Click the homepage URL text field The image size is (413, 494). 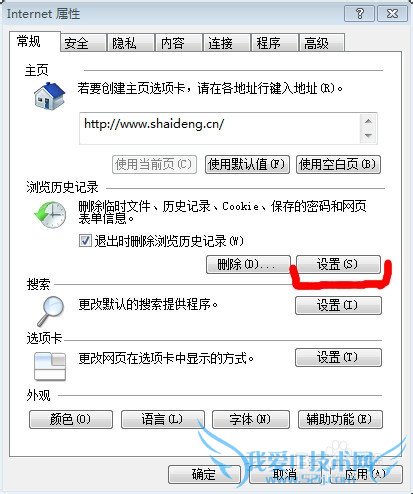tap(220, 128)
